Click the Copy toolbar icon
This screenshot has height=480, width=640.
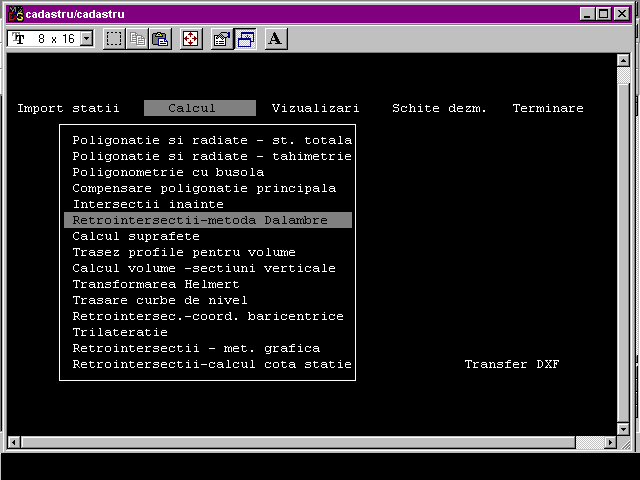[137, 39]
